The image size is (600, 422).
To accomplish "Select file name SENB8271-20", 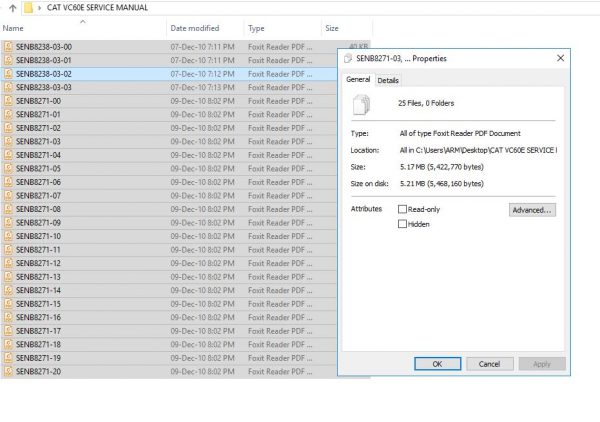I will tap(38, 371).
